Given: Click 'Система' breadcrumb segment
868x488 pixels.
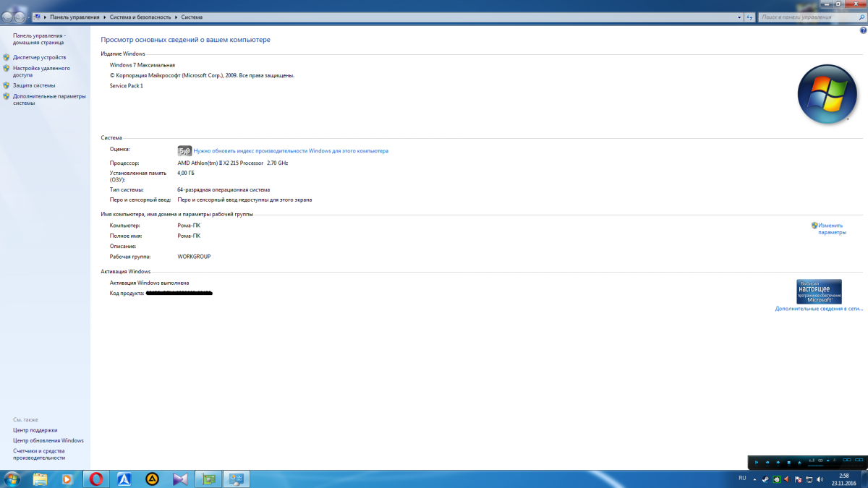Looking at the screenshot, I should 192,17.
